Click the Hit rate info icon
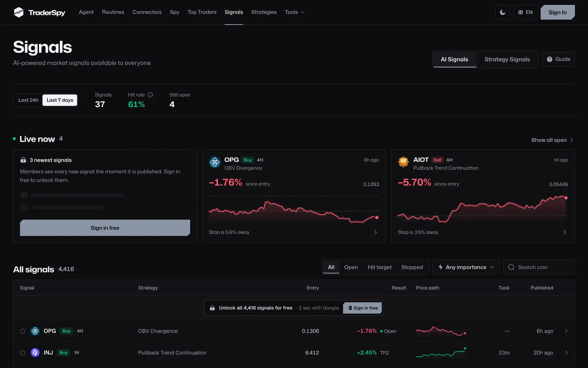588x368 pixels. tap(150, 95)
